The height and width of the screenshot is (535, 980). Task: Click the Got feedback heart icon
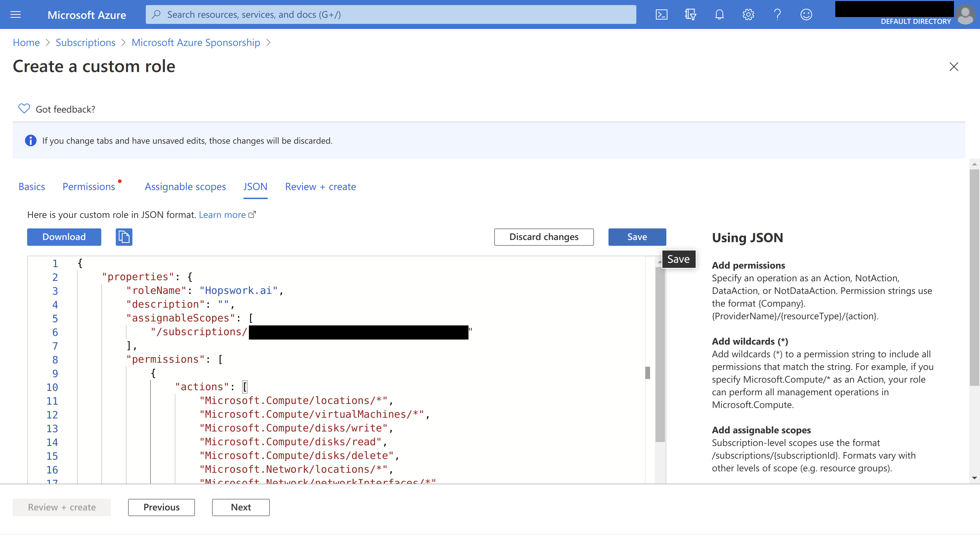pos(24,109)
